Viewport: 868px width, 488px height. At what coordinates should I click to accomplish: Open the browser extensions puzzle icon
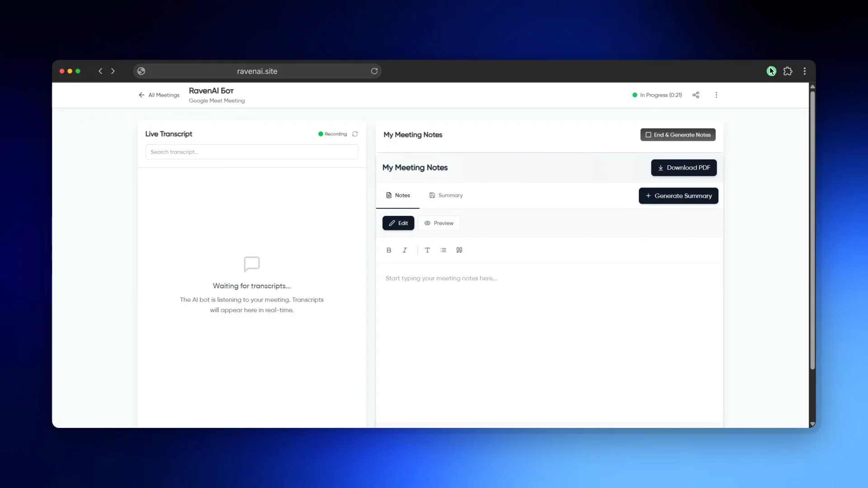pyautogui.click(x=788, y=71)
